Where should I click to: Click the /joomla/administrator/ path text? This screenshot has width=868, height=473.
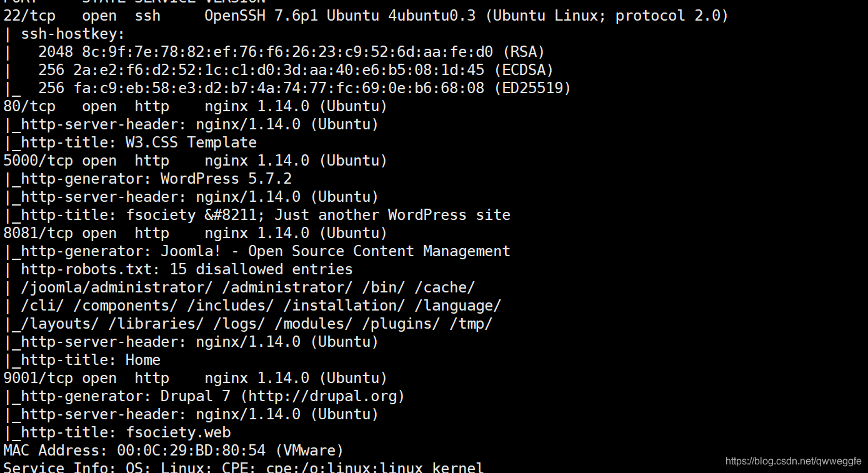[x=117, y=287]
